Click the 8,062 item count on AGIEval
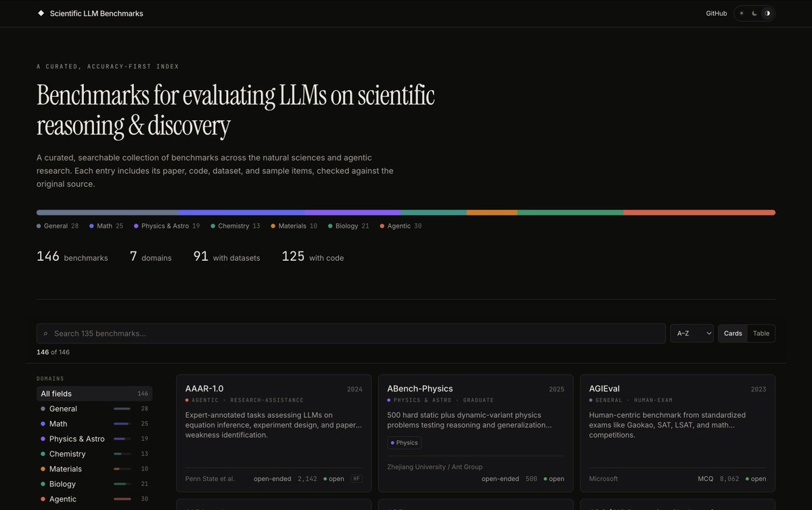 pyautogui.click(x=729, y=479)
